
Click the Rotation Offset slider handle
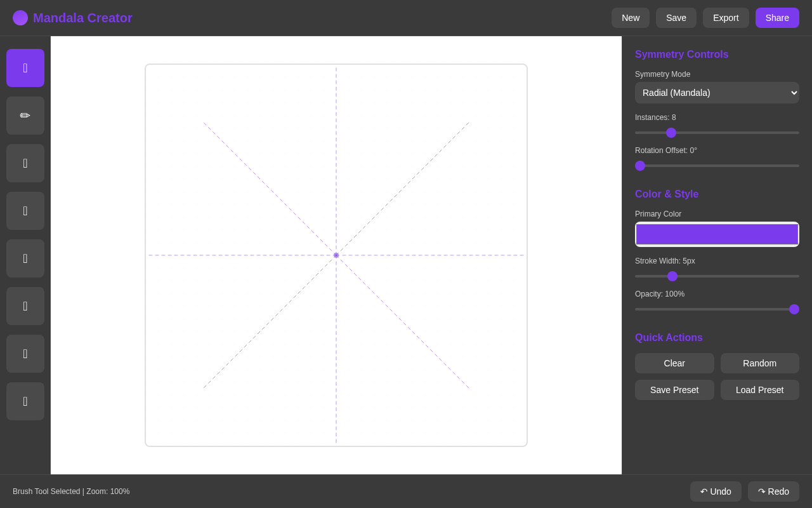coord(640,166)
